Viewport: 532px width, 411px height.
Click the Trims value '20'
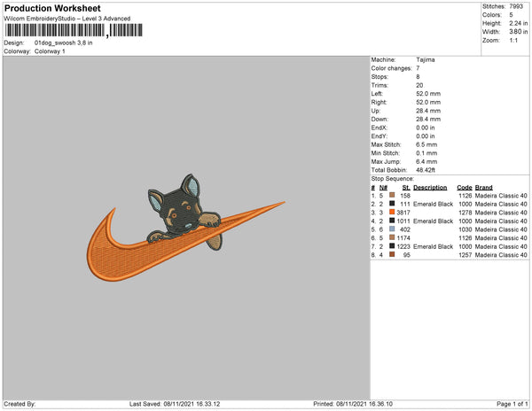(419, 85)
